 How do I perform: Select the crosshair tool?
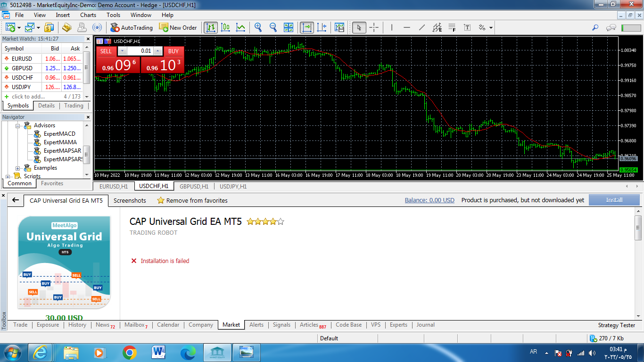(x=374, y=27)
